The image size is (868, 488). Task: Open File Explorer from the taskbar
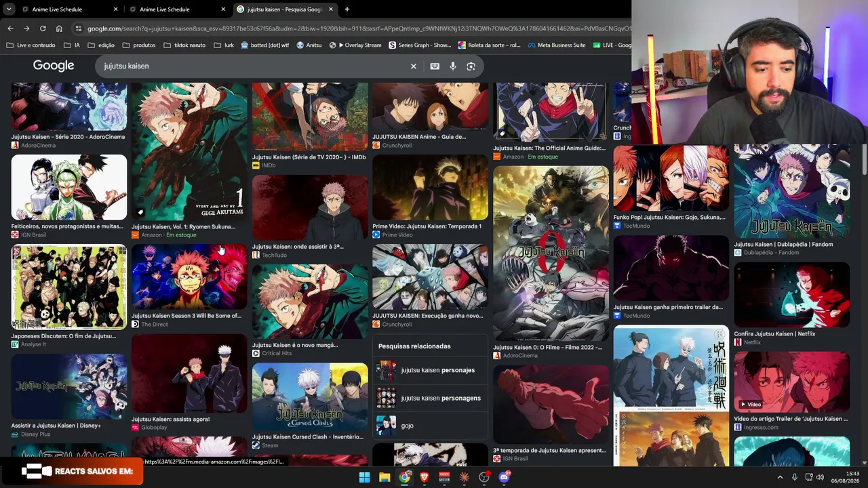coord(384,477)
